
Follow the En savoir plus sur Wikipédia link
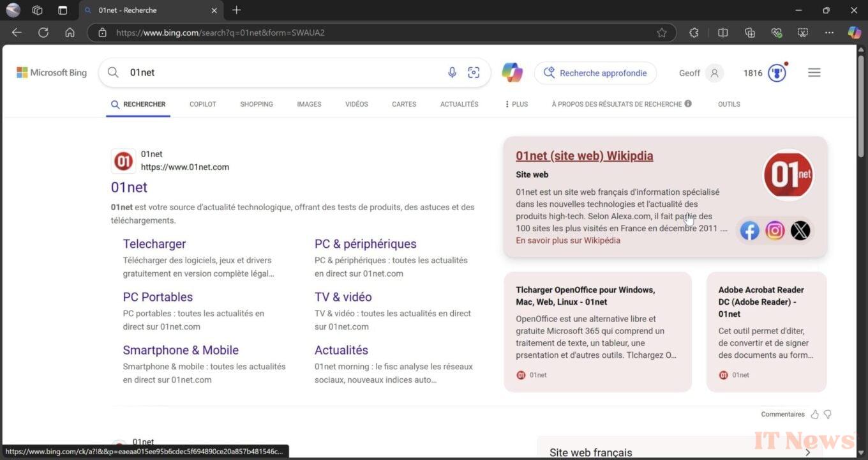pyautogui.click(x=568, y=241)
